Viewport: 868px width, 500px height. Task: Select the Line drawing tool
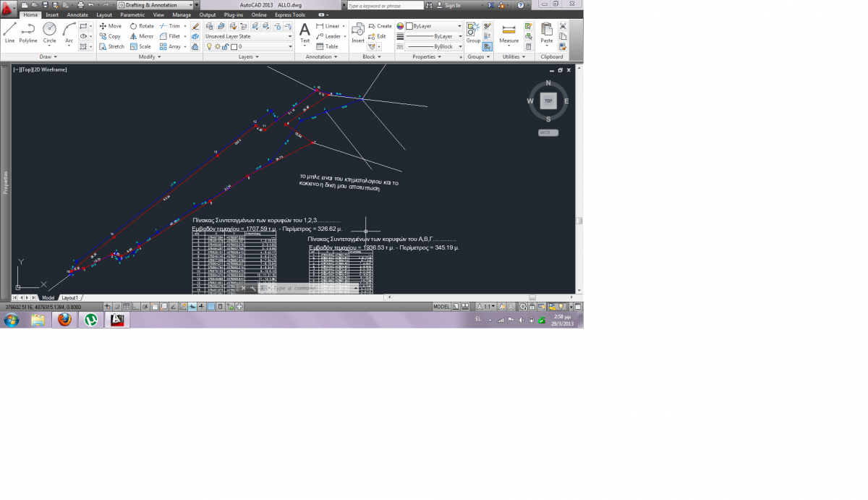point(9,33)
